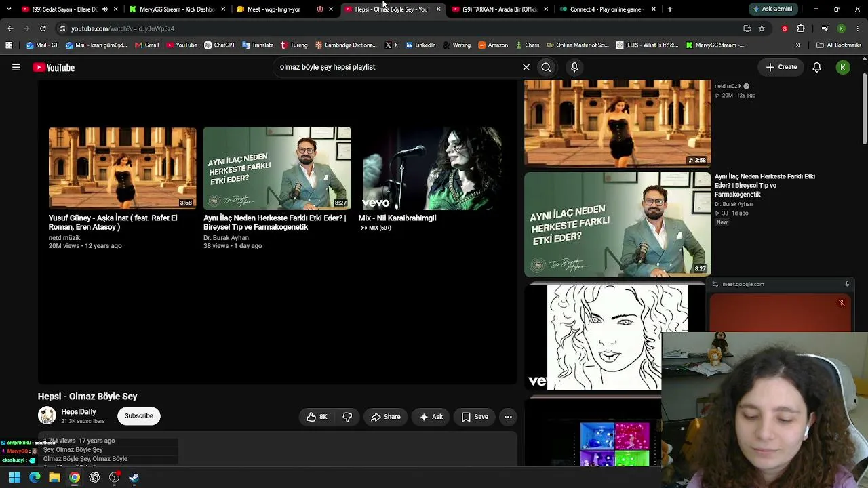Viewport: 868px width, 488px height.
Task: Open the Tureng bookmark
Action: click(294, 45)
